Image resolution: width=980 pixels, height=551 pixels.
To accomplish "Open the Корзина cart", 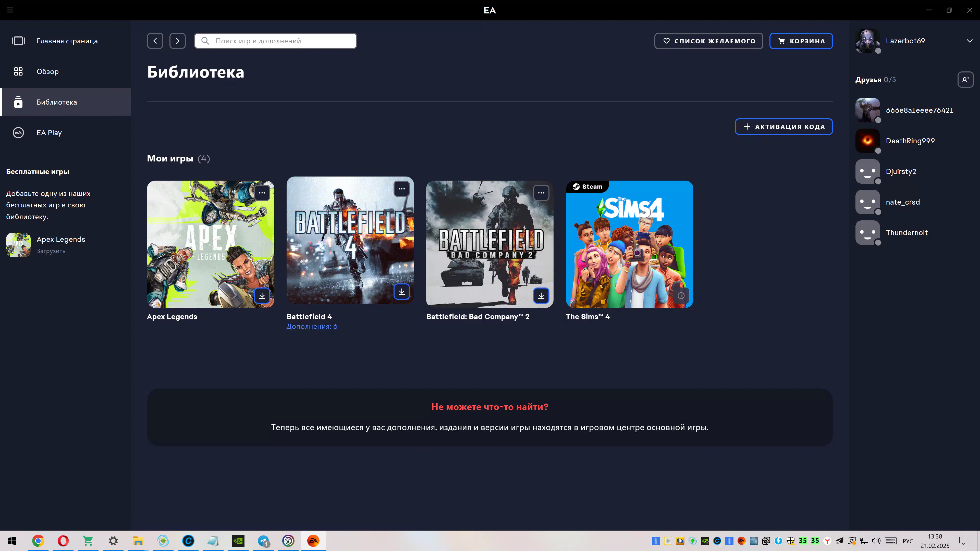I will (x=801, y=41).
